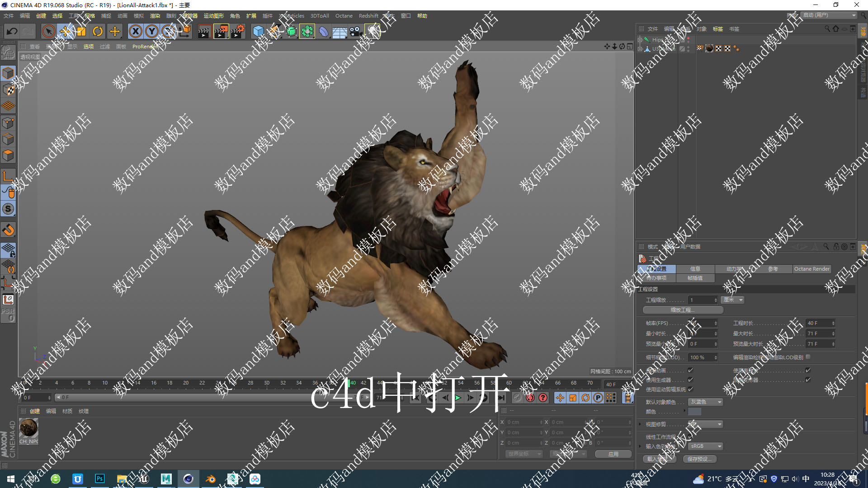Screen dimensions: 868x488
Task: Open the 厘米 units dropdown
Action: point(732,300)
